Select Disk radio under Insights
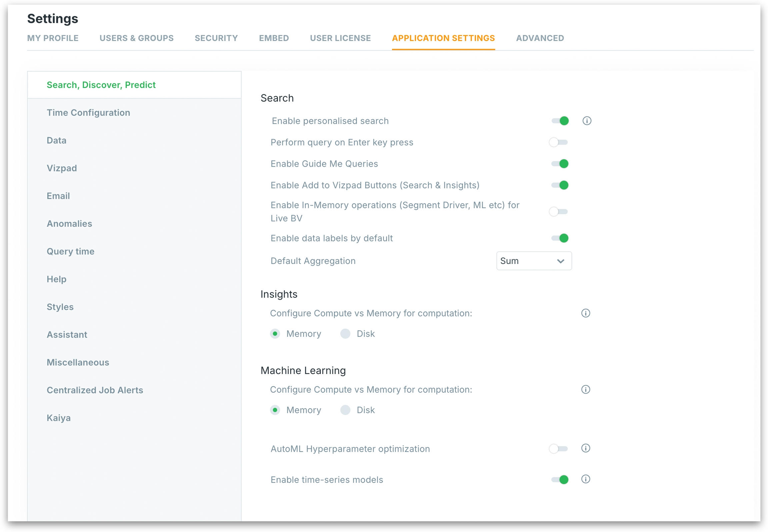 [x=345, y=334]
